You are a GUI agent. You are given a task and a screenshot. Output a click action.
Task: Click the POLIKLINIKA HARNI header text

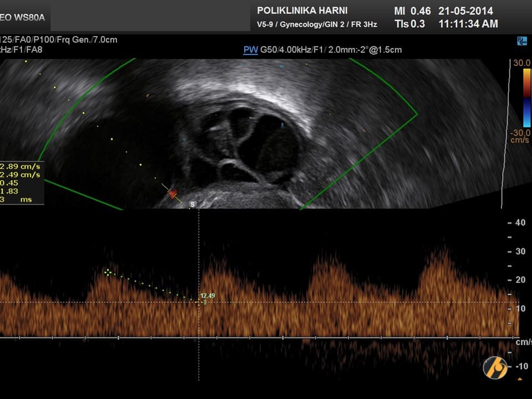tap(302, 11)
